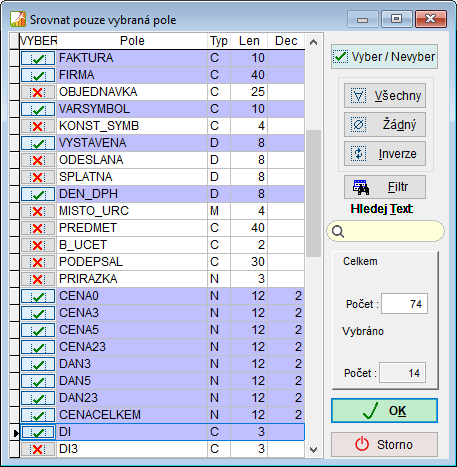Confirm selection with the OK button
This screenshot has width=457, height=467.
[x=384, y=410]
